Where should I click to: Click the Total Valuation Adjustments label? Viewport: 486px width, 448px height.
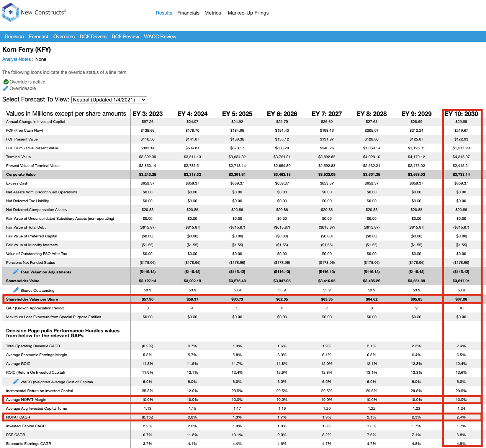(x=46, y=272)
